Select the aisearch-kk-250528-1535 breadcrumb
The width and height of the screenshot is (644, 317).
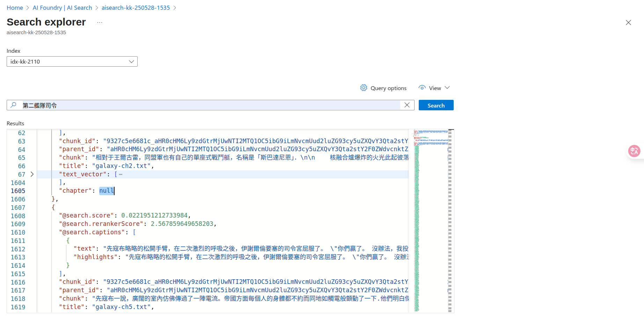(136, 7)
